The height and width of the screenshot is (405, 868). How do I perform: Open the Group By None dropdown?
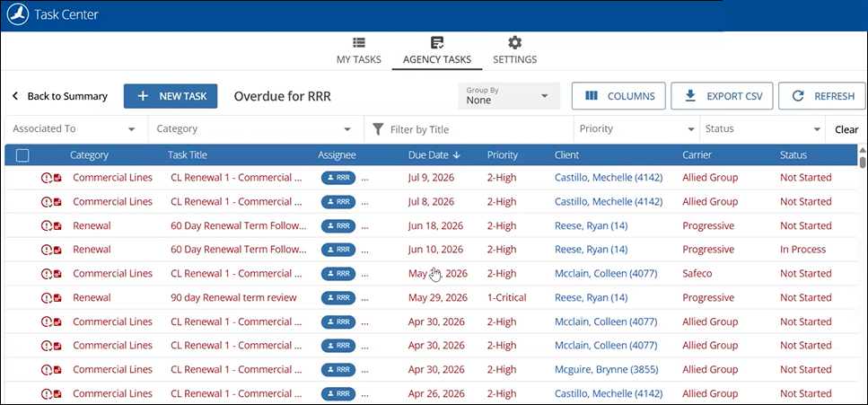click(509, 96)
